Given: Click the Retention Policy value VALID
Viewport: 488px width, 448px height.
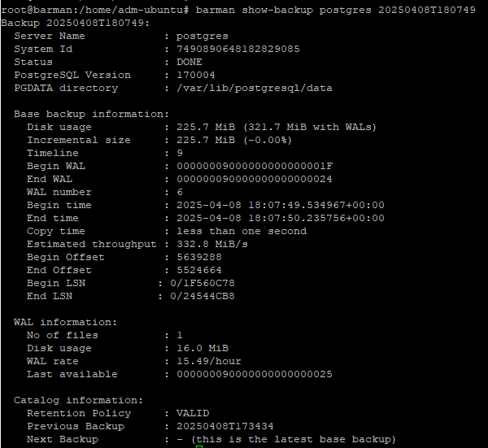Looking at the screenshot, I should point(193,413).
